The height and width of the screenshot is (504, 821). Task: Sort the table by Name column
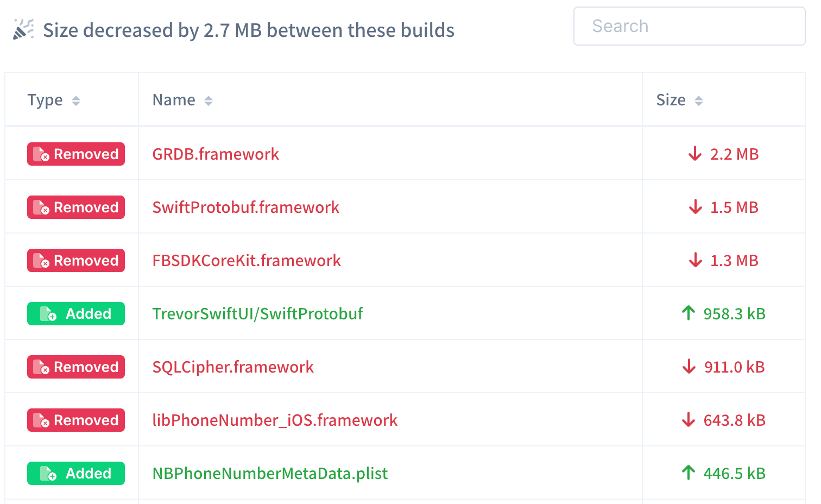209,100
